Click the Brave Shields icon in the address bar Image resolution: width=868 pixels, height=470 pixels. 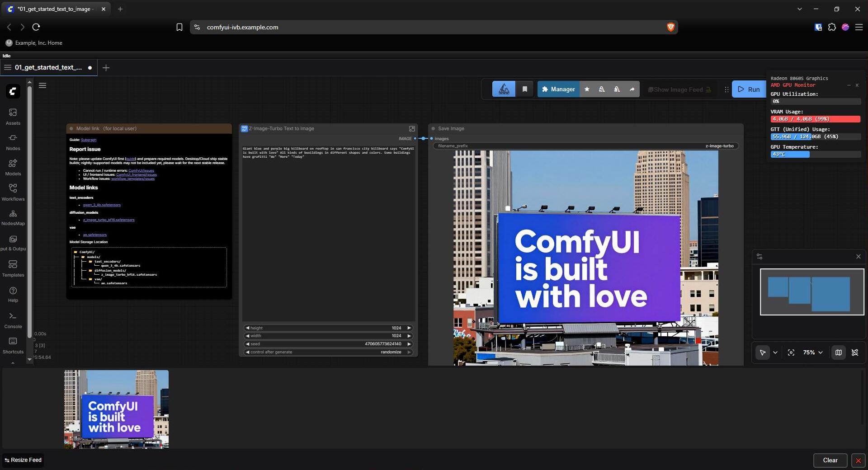(670, 27)
